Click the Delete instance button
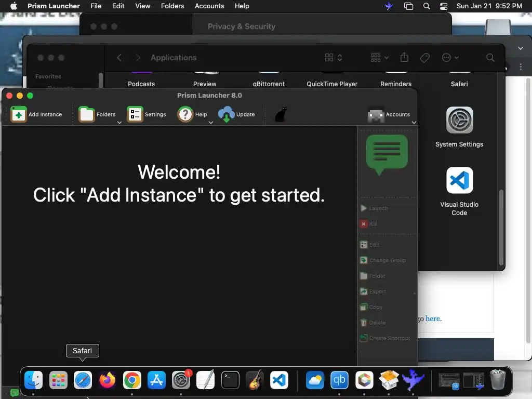 [373, 323]
